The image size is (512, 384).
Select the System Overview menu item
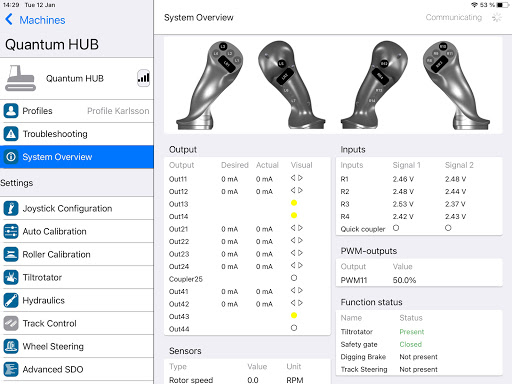(77, 157)
